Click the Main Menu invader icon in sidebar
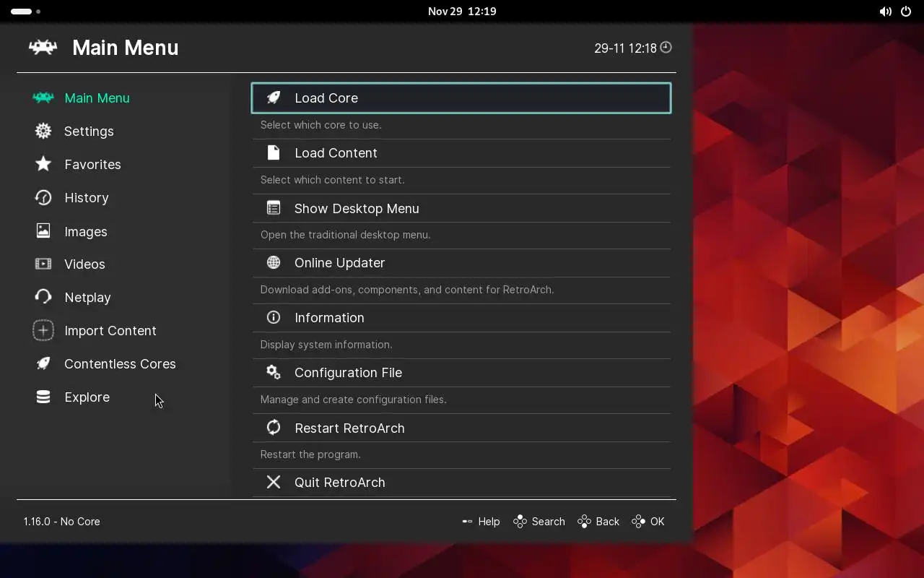Viewport: 924px width, 578px height. [43, 98]
